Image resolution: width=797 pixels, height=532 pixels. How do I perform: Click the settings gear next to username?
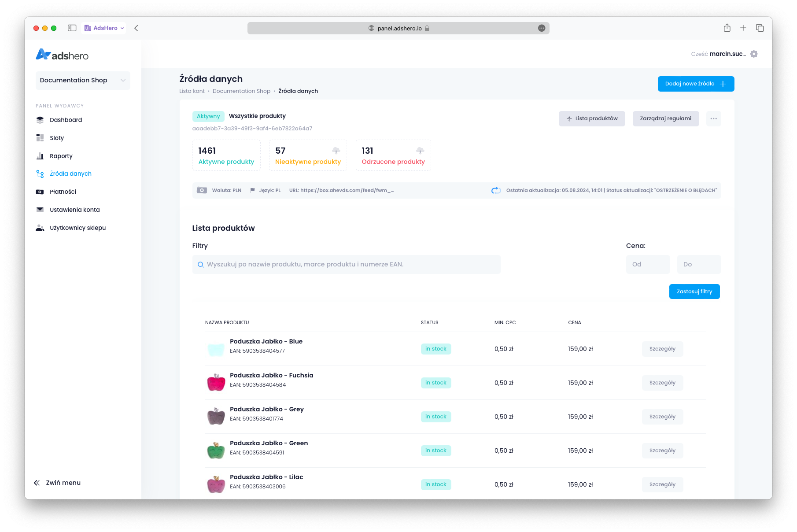[754, 54]
